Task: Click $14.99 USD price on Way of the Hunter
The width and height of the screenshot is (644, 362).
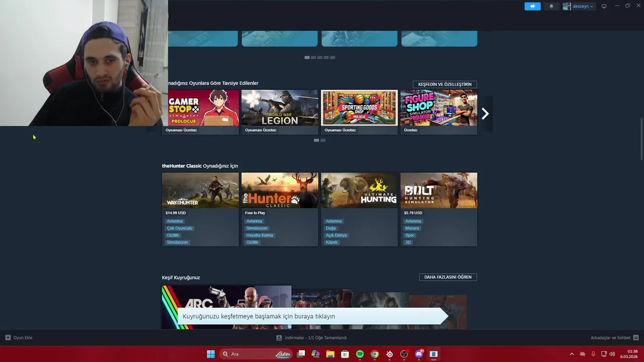Action: 176,213
